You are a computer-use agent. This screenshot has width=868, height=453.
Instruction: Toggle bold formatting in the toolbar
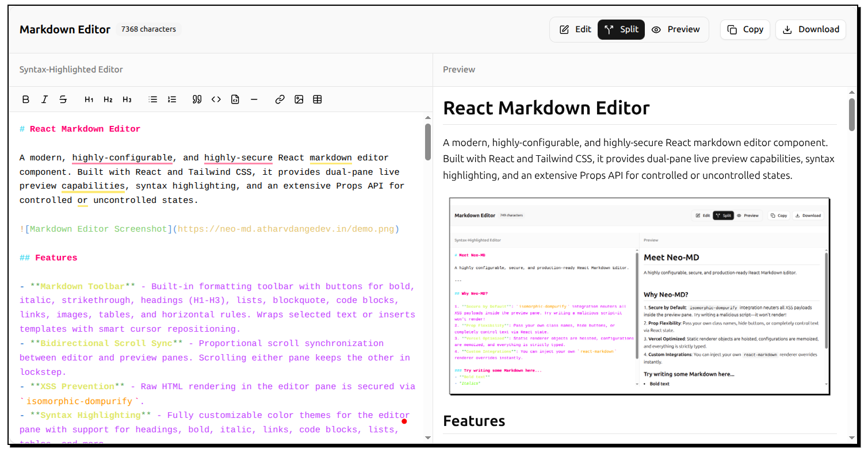tap(25, 99)
